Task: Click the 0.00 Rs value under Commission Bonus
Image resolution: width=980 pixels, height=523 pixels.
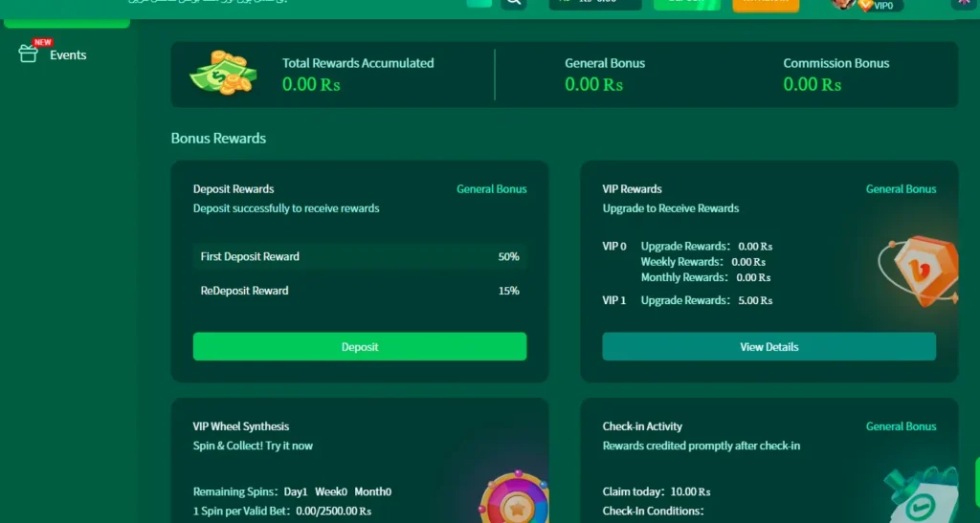Action: click(813, 84)
